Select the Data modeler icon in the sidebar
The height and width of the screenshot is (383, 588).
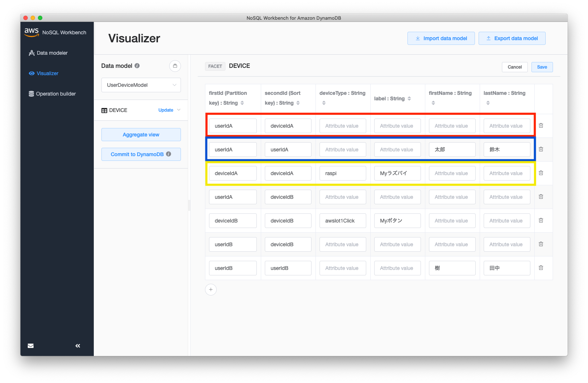[32, 53]
